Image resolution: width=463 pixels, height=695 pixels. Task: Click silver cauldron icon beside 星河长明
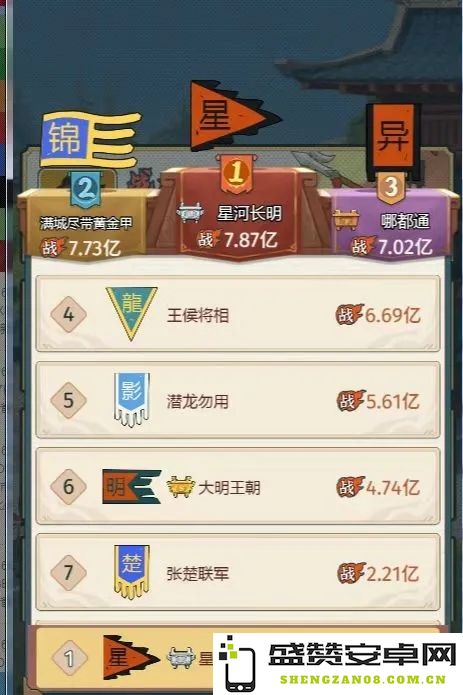(190, 213)
